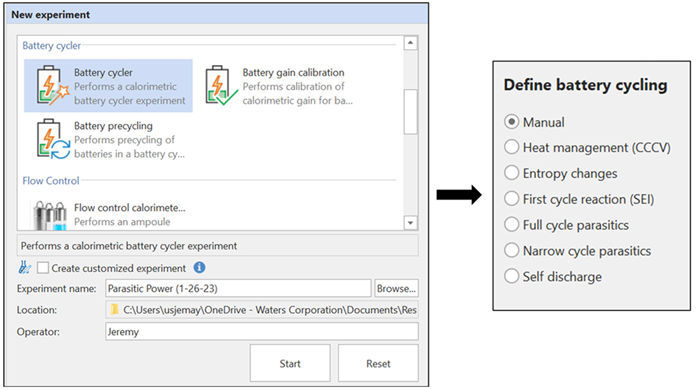Screen dimensions: 700x390
Task: Select the Manual radio button
Action: [x=512, y=122]
